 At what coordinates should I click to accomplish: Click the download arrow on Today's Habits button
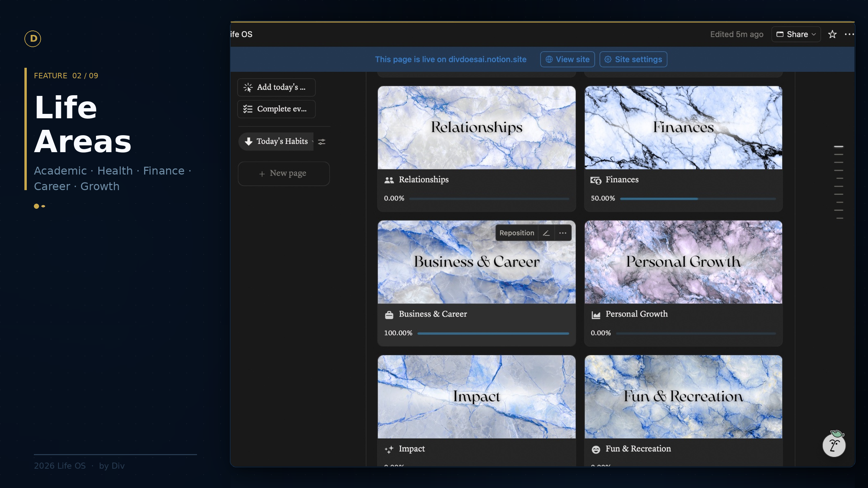click(x=249, y=141)
